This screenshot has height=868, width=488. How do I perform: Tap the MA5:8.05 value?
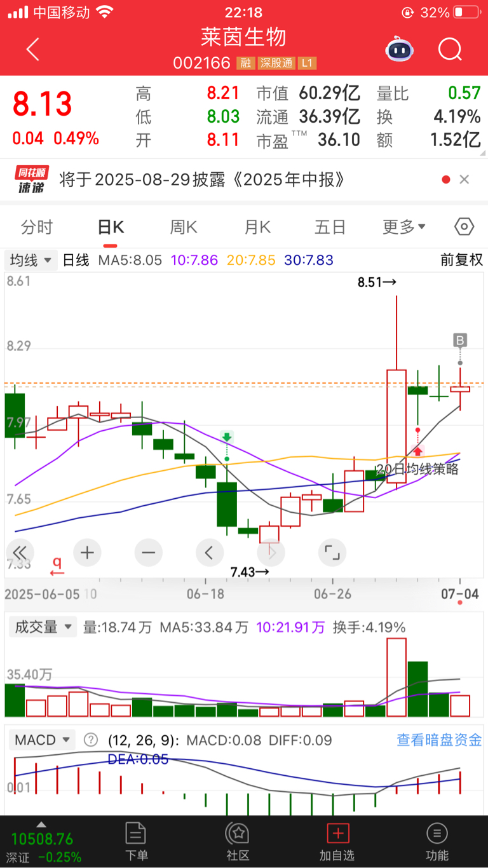(x=130, y=260)
